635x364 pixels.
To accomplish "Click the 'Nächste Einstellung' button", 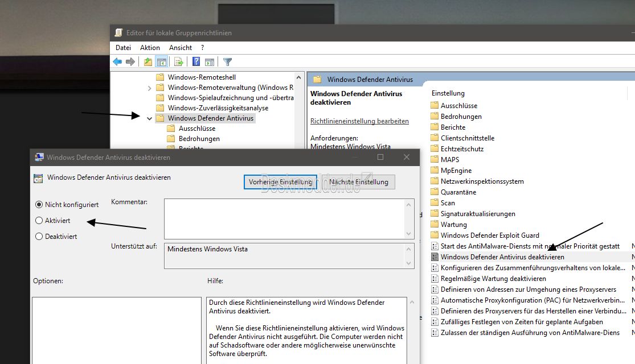I will (x=359, y=182).
